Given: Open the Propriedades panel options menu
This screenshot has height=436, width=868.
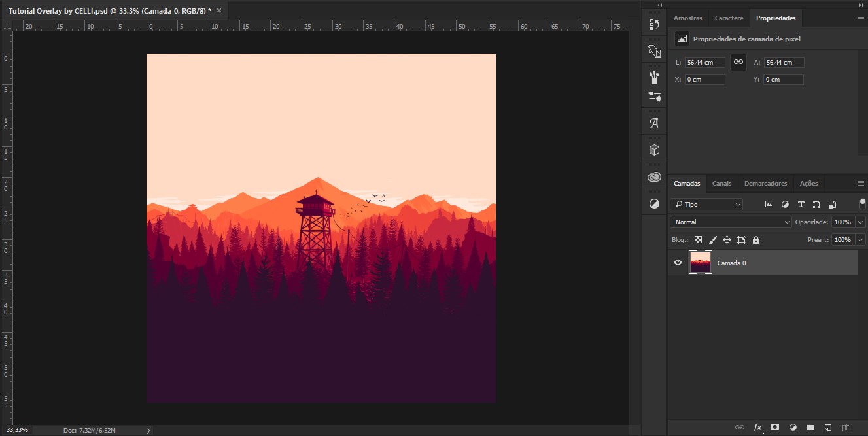Looking at the screenshot, I should (860, 18).
